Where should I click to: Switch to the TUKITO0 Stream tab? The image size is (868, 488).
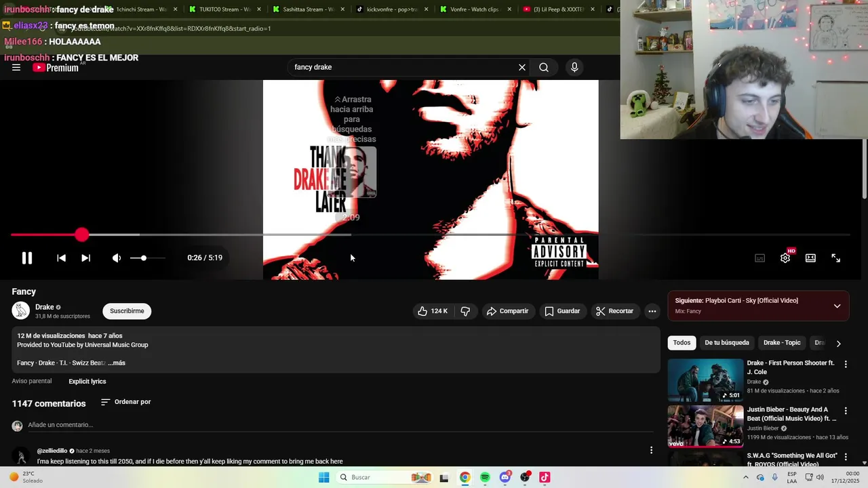tap(224, 9)
